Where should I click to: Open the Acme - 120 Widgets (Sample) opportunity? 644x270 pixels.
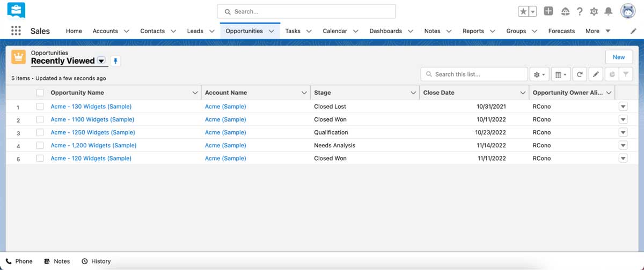[91, 158]
